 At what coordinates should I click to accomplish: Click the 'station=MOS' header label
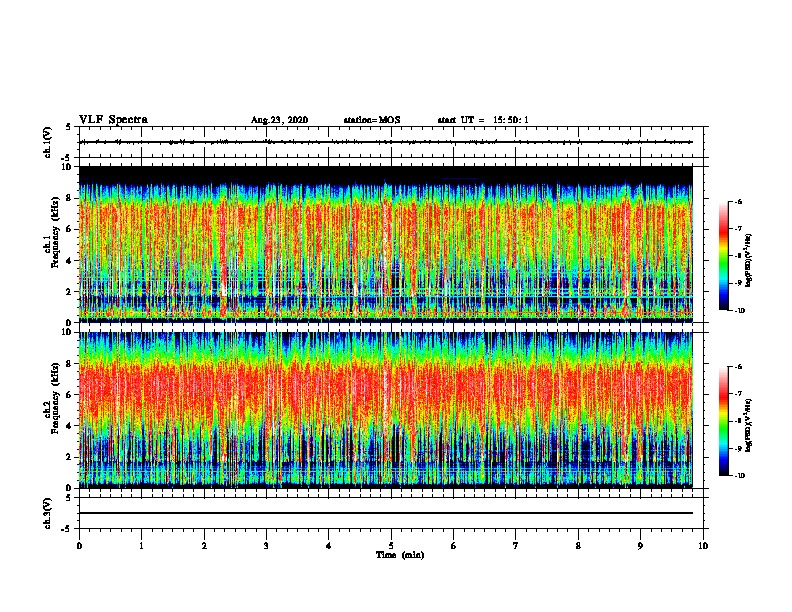coord(372,120)
